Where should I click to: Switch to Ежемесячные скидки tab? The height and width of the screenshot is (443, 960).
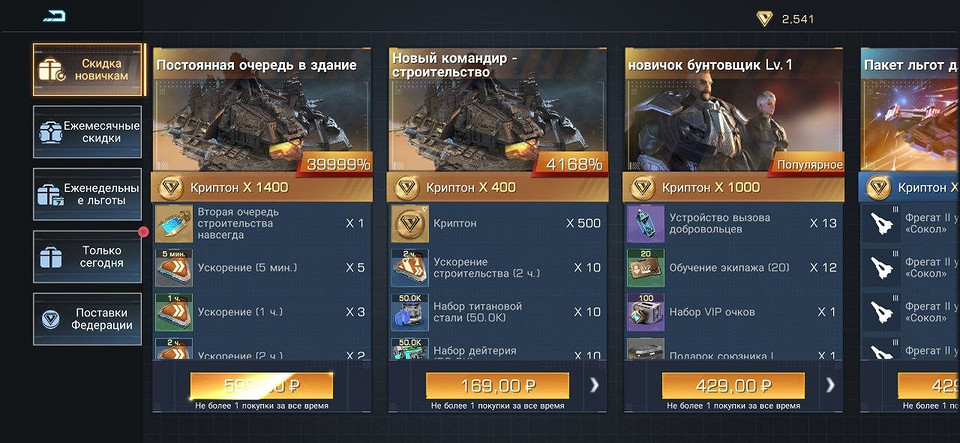[88, 132]
